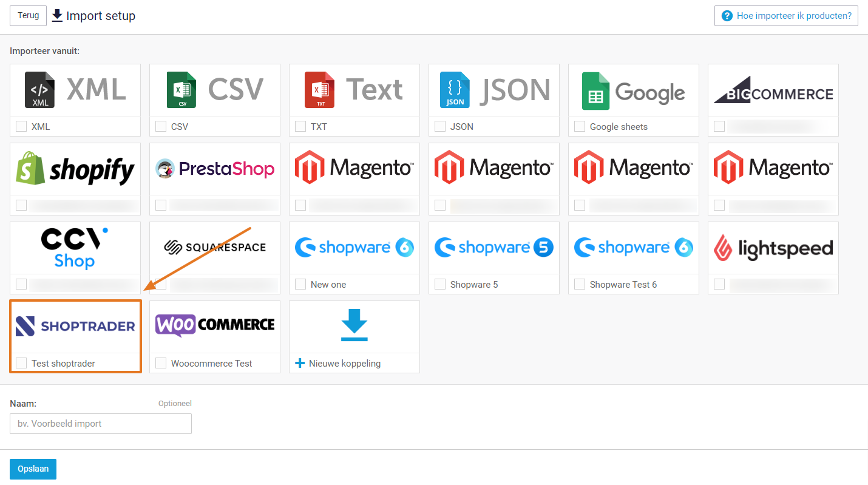Image resolution: width=868 pixels, height=485 pixels.
Task: Go back with the Terug button
Action: click(x=28, y=16)
